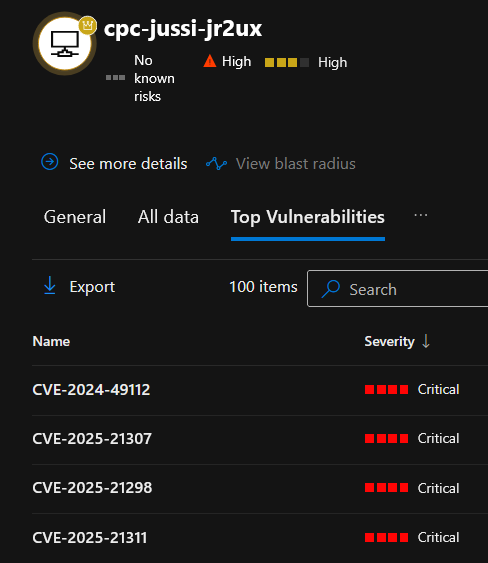Open the three-dots overflow tab menu

pos(420,215)
